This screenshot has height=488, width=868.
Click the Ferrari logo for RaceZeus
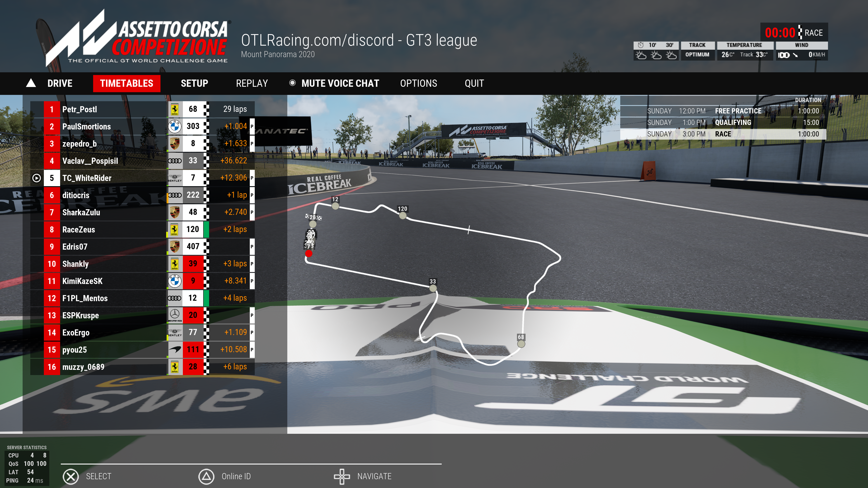(175, 229)
